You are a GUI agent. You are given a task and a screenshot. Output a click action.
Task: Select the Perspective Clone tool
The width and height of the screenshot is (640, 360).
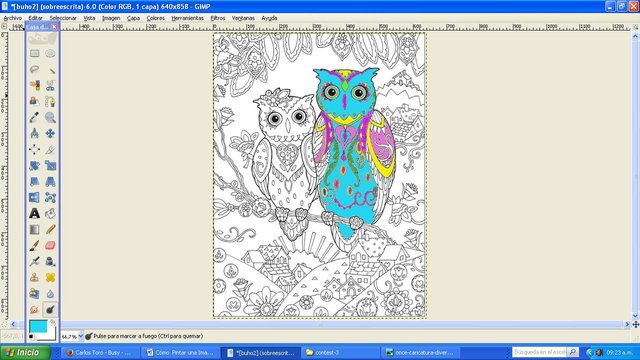34,293
